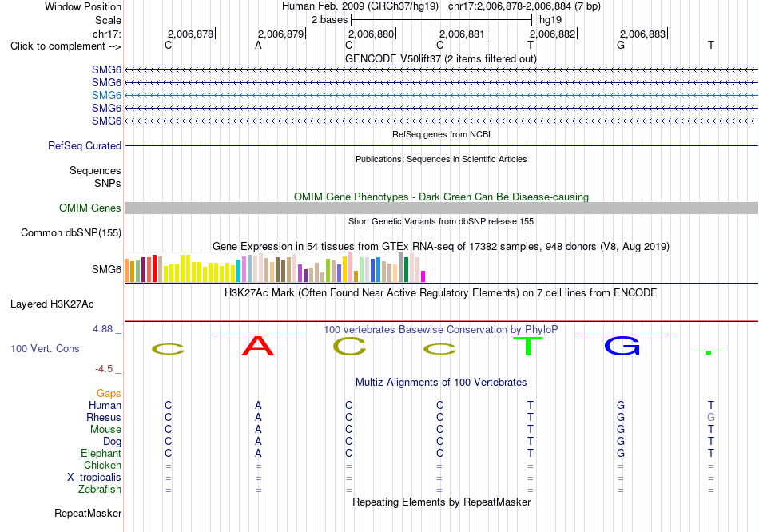This screenshot has width=759, height=532.
Task: Click the Dog alignment row label
Action: [x=112, y=442]
